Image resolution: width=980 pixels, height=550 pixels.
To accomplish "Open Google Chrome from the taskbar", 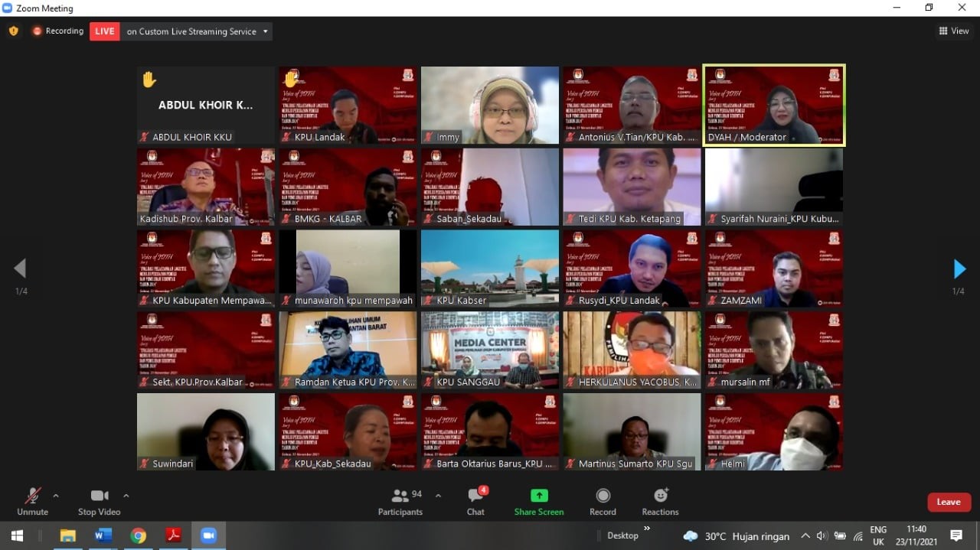I will point(138,535).
